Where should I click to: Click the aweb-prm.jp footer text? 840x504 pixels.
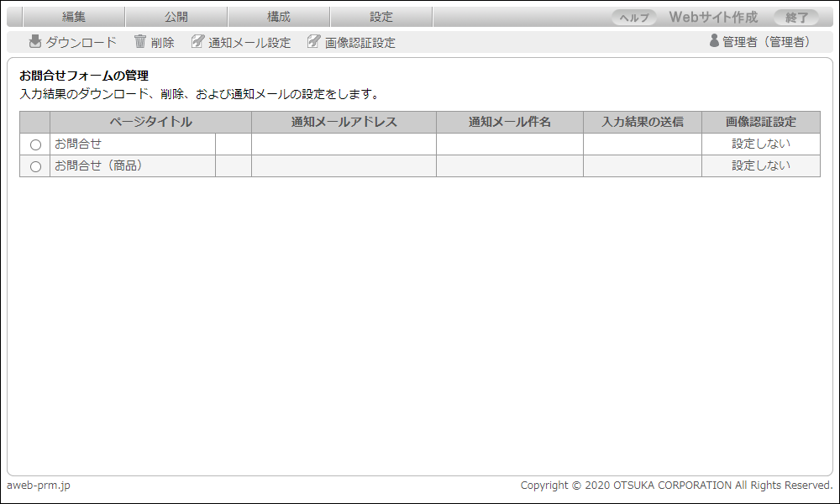click(x=39, y=486)
